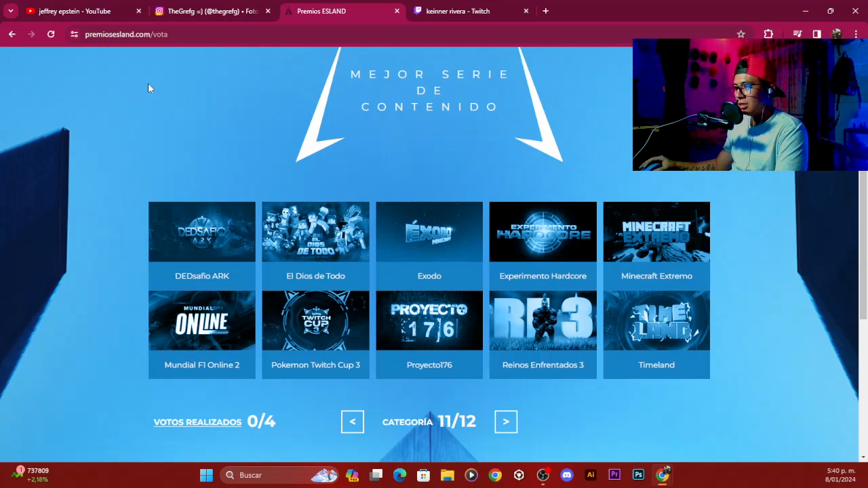Open the Windows Start menu
868x488 pixels.
(206, 475)
